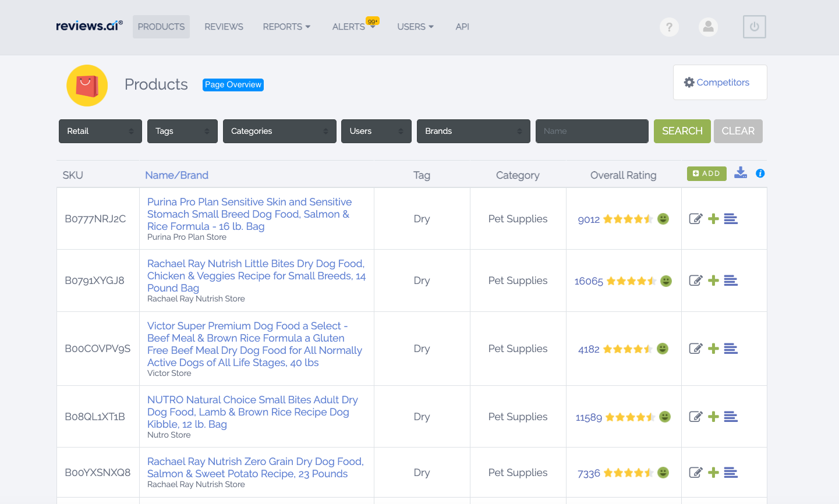Image resolution: width=839 pixels, height=504 pixels.
Task: Open the help question mark icon
Action: 668,27
